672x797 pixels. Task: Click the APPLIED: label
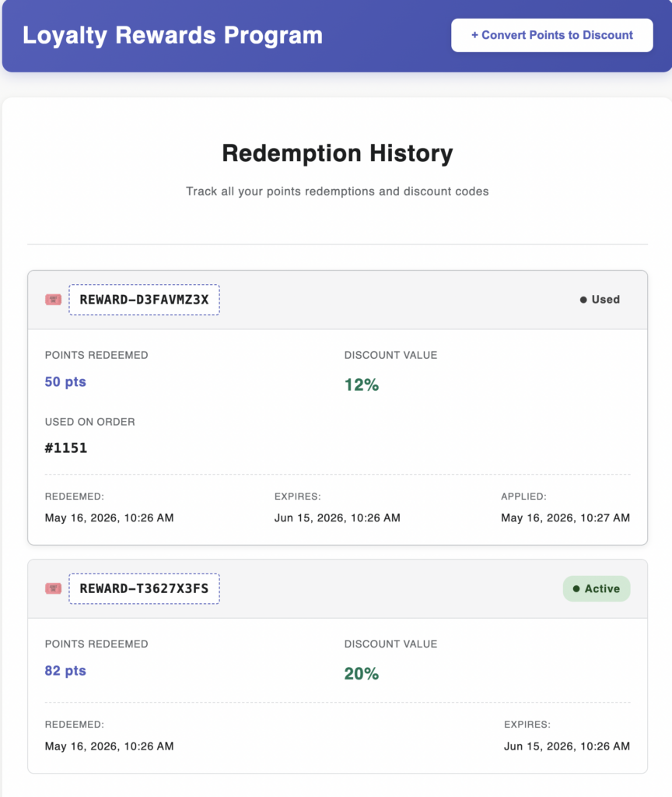(523, 496)
